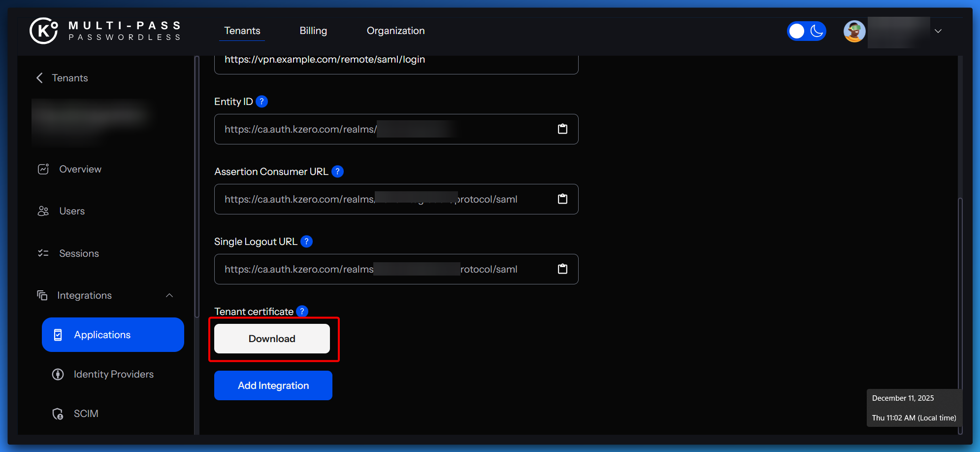980x452 pixels.
Task: Open help tooltip for Entity ID
Action: coord(262,102)
